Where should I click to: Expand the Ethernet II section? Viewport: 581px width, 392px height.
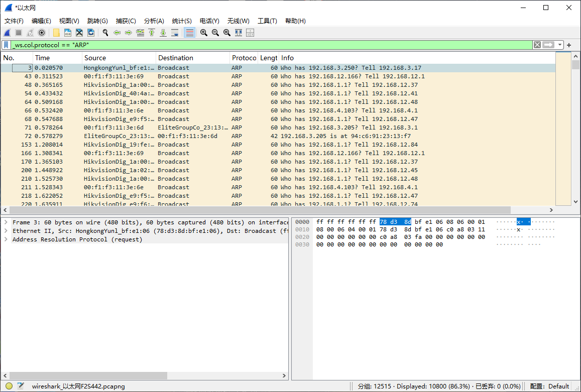tap(6, 231)
